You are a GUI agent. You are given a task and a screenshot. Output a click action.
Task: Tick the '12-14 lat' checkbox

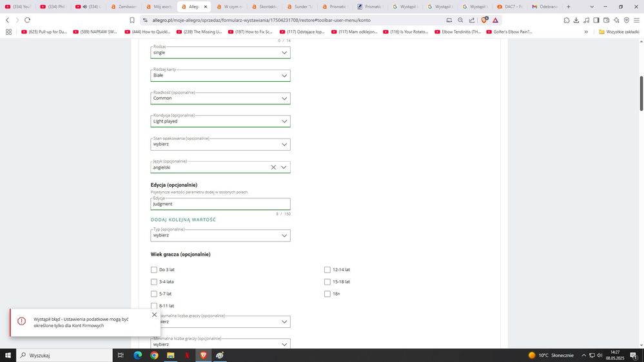[x=327, y=270]
